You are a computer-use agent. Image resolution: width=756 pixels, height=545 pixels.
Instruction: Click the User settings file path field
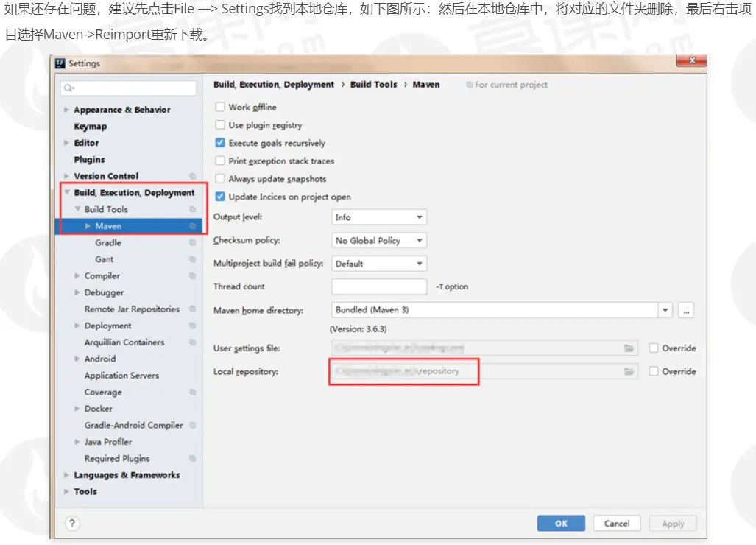484,348
